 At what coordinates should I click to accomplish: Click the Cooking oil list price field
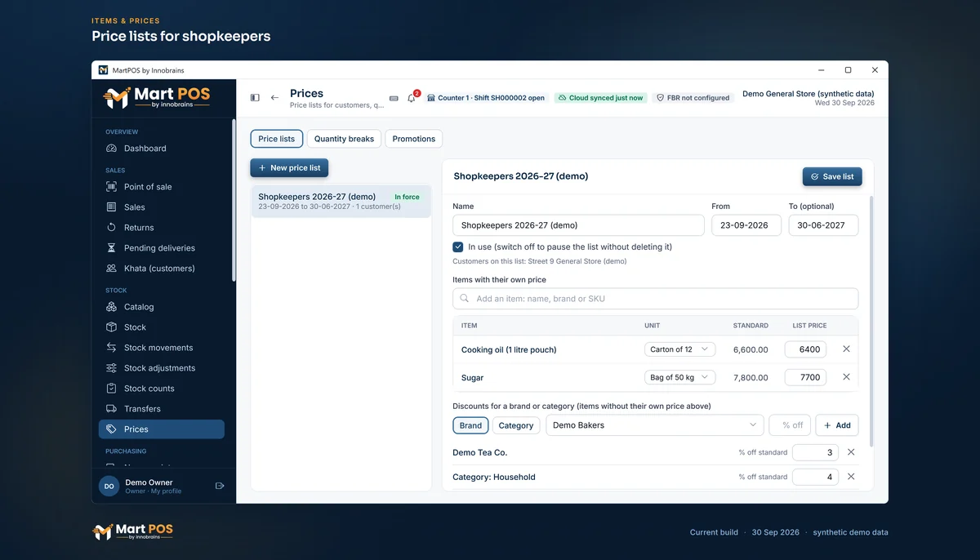pos(805,349)
